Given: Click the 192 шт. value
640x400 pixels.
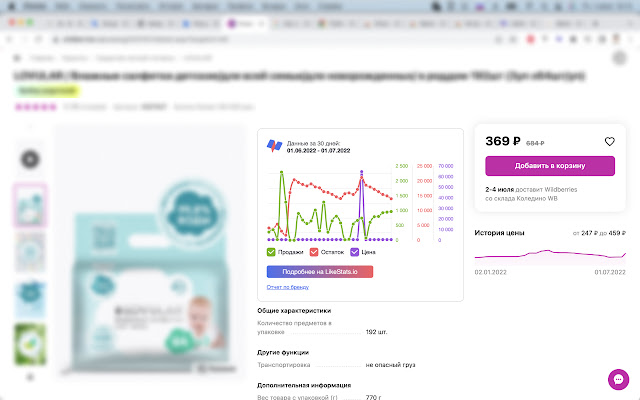Looking at the screenshot, I should click(x=376, y=332).
